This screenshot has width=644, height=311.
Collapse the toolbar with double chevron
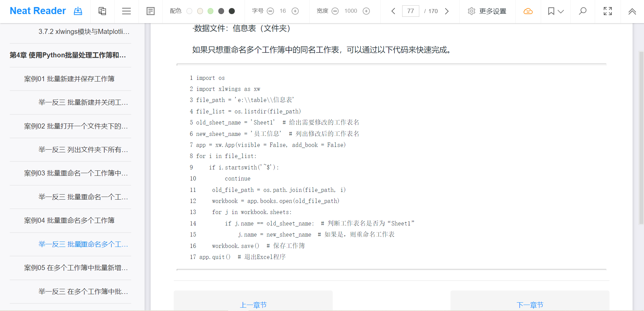pyautogui.click(x=632, y=11)
